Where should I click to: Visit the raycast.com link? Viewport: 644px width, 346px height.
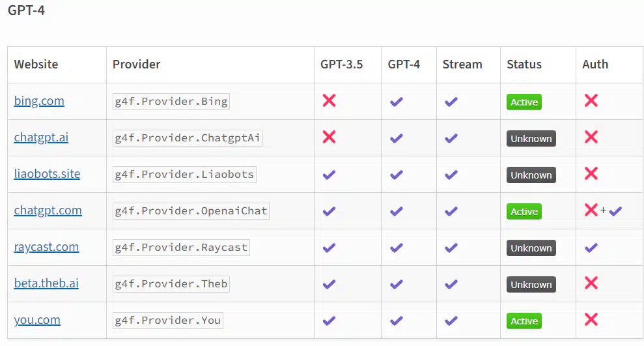[x=46, y=247]
